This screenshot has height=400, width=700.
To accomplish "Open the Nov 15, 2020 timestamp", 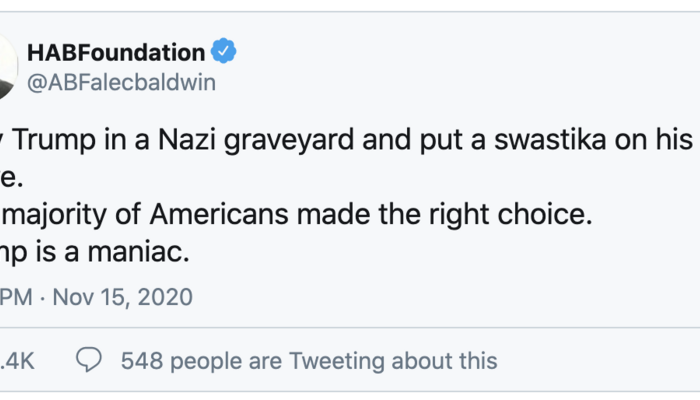I will pyautogui.click(x=123, y=297).
